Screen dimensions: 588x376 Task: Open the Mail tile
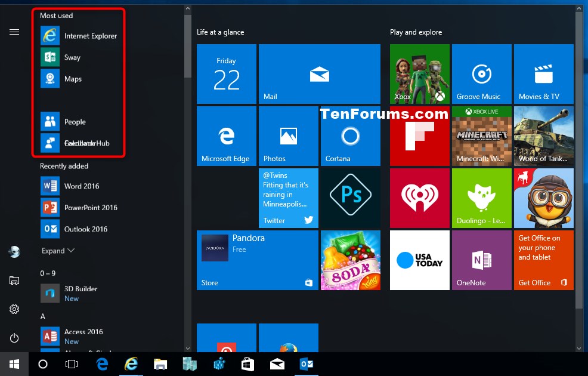coord(320,74)
